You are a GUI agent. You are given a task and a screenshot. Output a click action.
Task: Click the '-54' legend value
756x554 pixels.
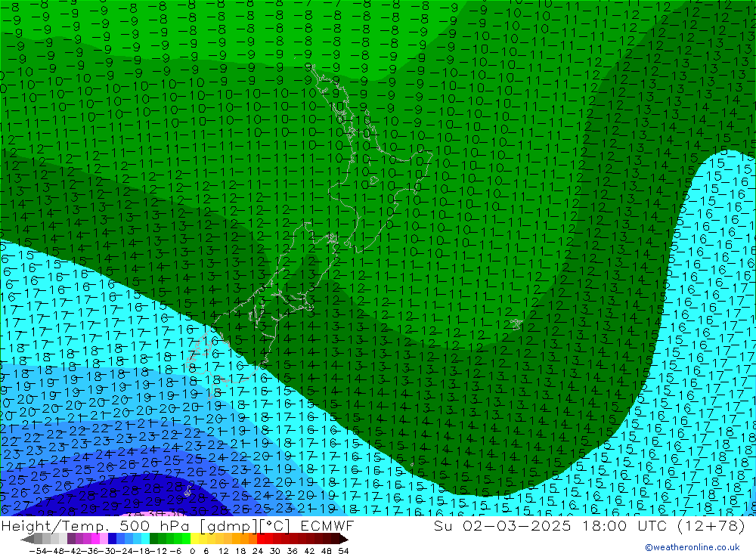(38, 551)
